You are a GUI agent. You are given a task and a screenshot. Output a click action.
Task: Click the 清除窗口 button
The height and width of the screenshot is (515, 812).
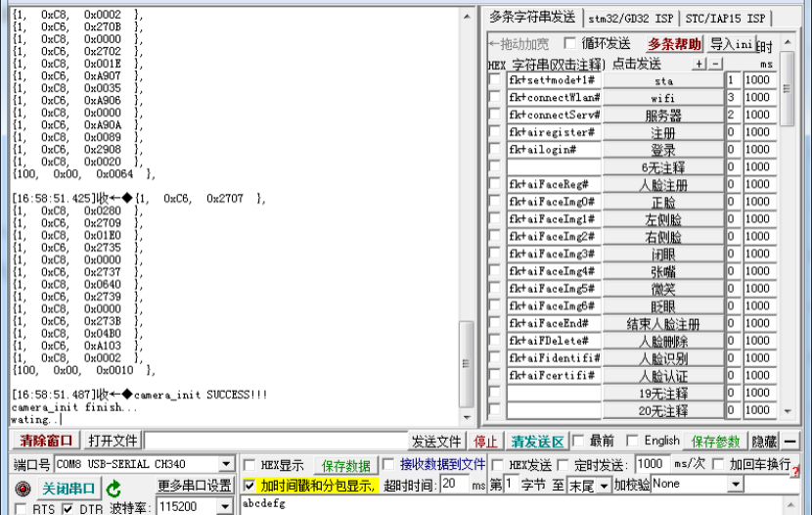click(x=46, y=441)
